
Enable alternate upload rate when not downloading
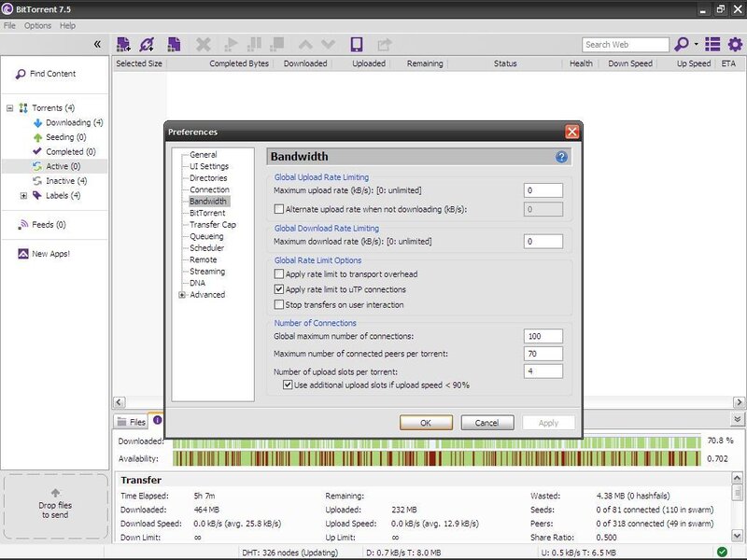click(x=278, y=208)
